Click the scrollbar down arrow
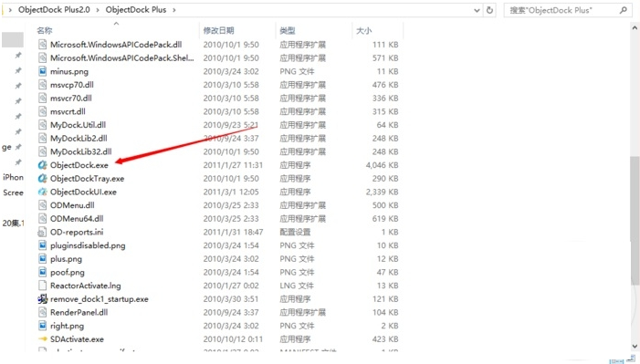Viewport: 640px width, 364px height. click(635, 347)
